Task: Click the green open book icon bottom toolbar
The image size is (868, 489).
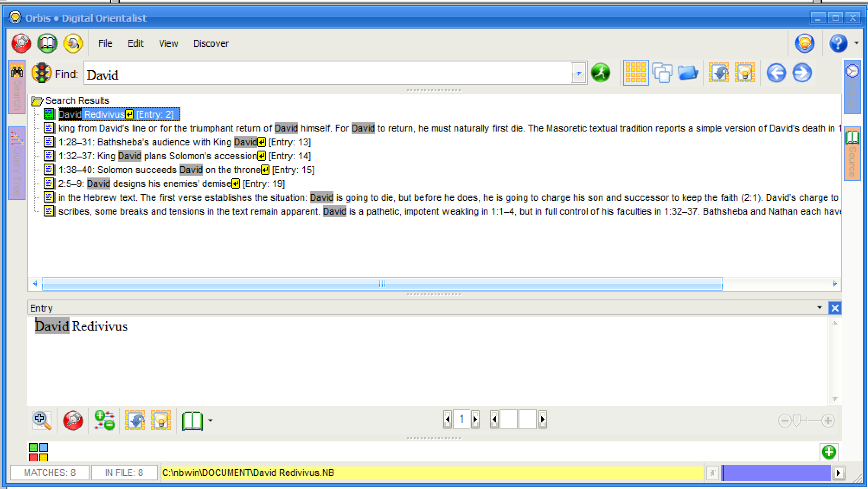Action: click(192, 420)
